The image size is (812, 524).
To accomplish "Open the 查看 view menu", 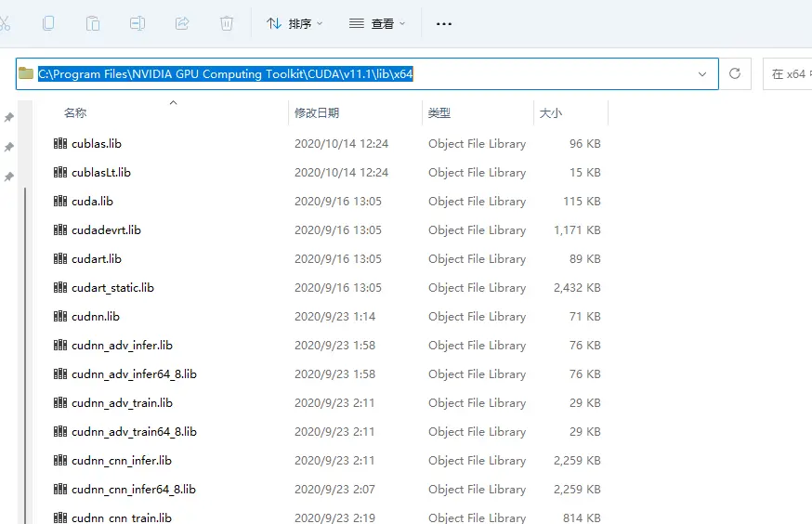I will point(376,23).
